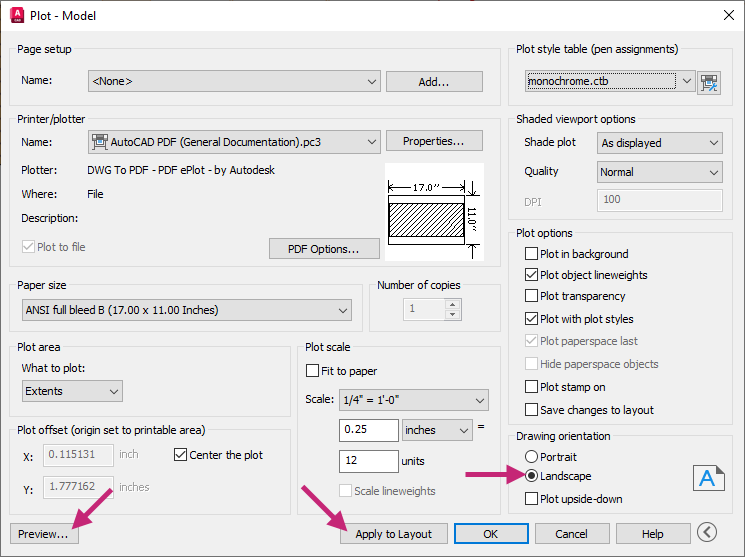This screenshot has height=557, width=745.
Task: Click the Number of copies field
Action: (424, 309)
